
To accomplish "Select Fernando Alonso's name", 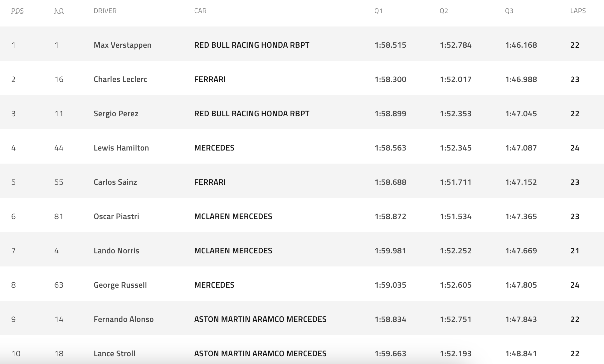I will tap(124, 319).
